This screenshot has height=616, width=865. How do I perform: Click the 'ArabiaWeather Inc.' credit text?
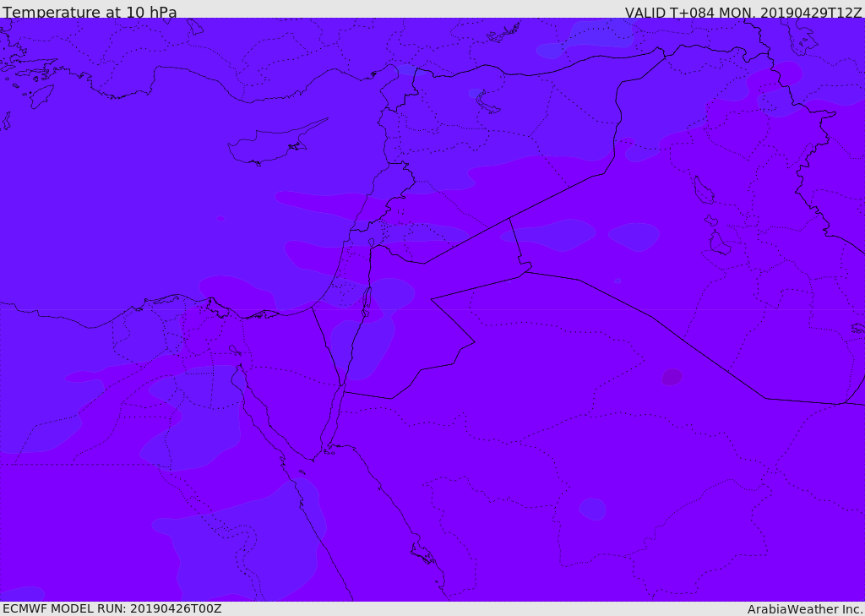[x=804, y=609]
